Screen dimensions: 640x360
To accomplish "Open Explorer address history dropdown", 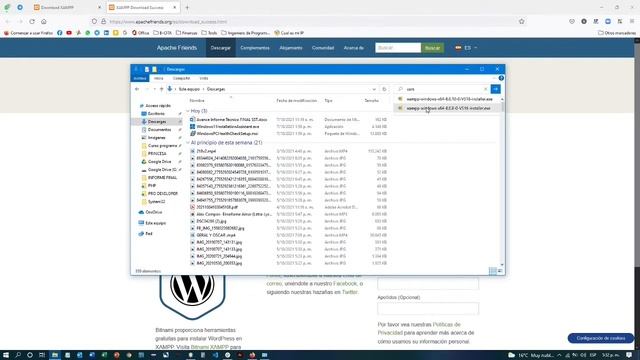I will tap(374, 89).
